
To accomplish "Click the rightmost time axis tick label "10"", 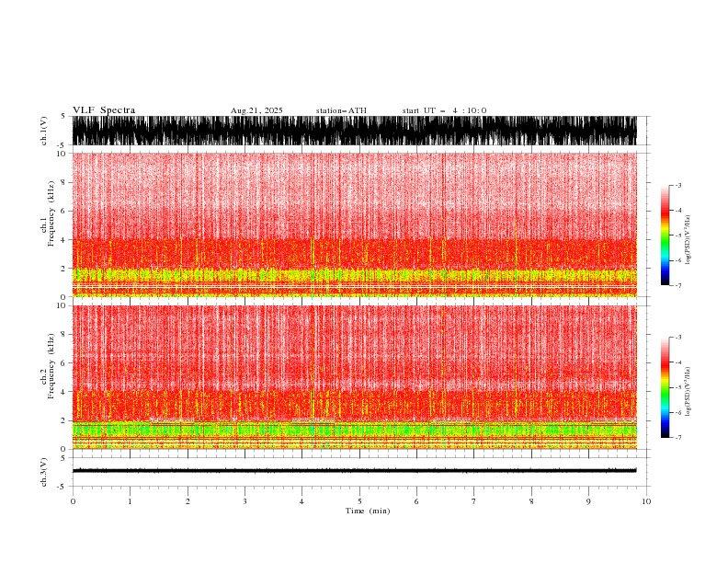I will [646, 501].
